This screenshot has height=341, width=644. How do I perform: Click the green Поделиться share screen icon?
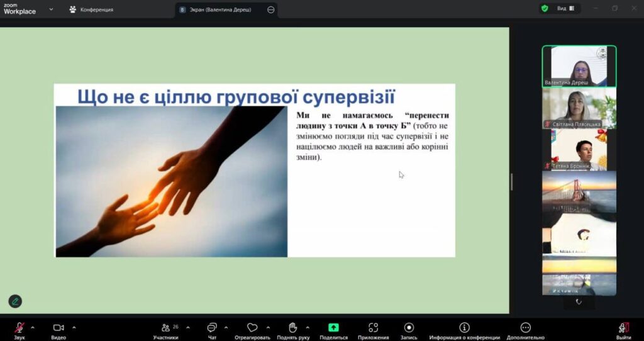click(x=333, y=328)
